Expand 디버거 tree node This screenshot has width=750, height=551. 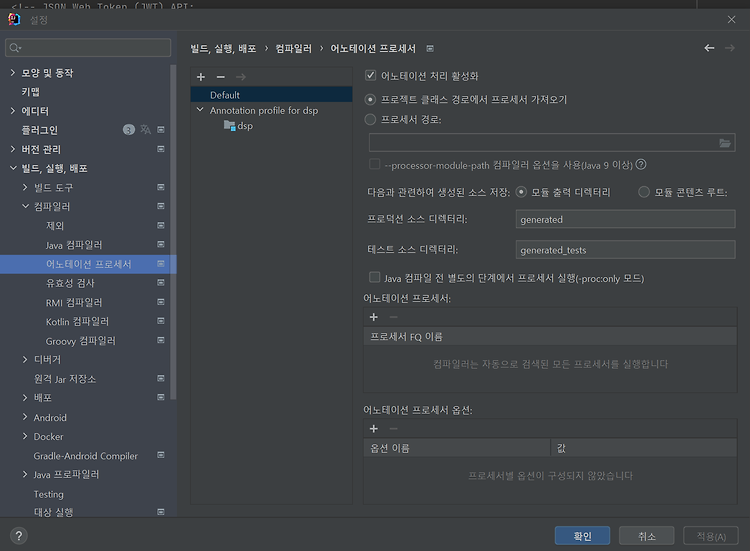(25, 359)
